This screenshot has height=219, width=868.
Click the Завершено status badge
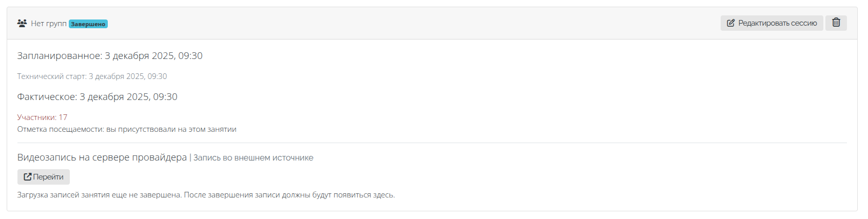coord(88,24)
